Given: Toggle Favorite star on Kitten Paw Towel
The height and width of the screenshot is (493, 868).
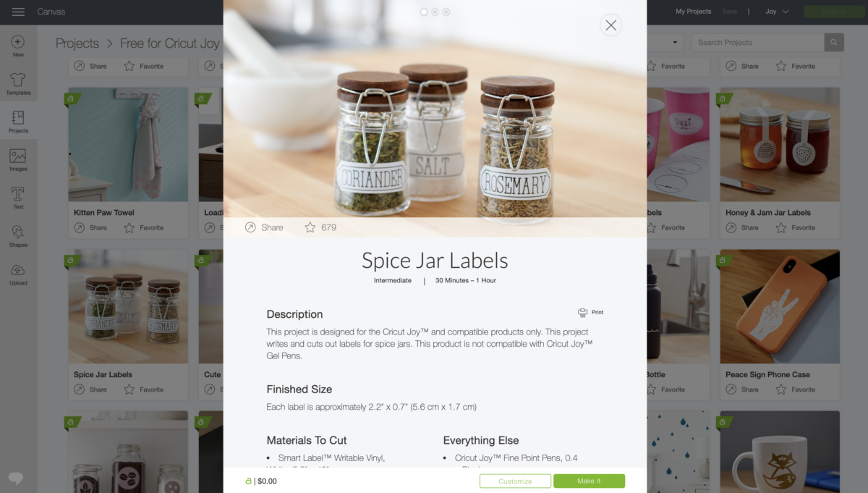Looking at the screenshot, I should coord(129,227).
